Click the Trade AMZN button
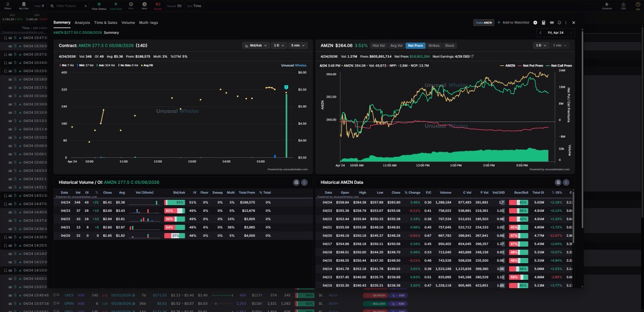This screenshot has height=312, width=644. tap(484, 23)
